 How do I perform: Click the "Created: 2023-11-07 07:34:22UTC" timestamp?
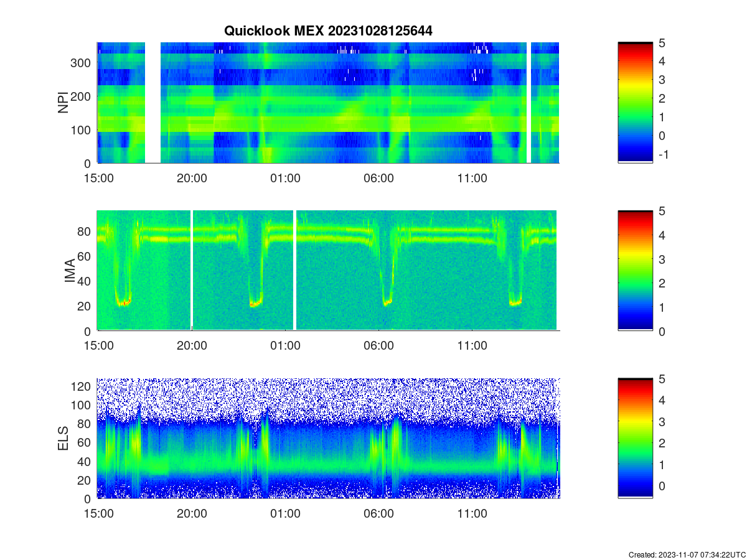click(x=687, y=554)
